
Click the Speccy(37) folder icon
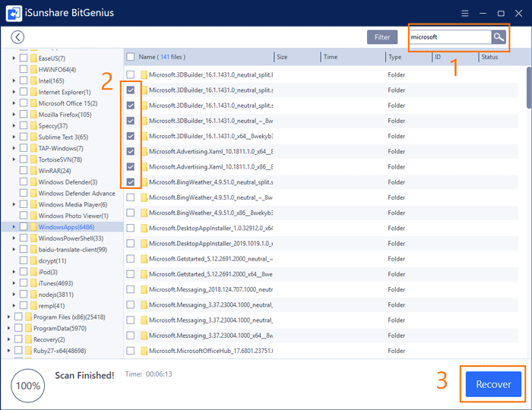point(33,126)
